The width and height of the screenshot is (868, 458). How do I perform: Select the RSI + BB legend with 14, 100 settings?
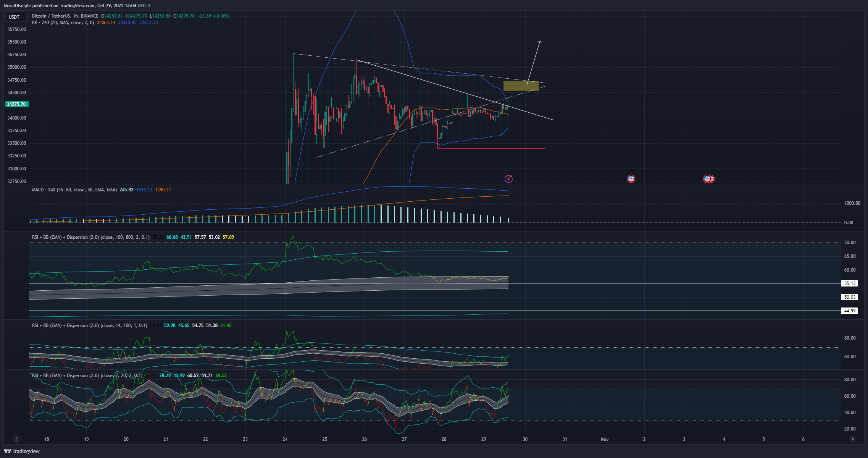coord(90,325)
